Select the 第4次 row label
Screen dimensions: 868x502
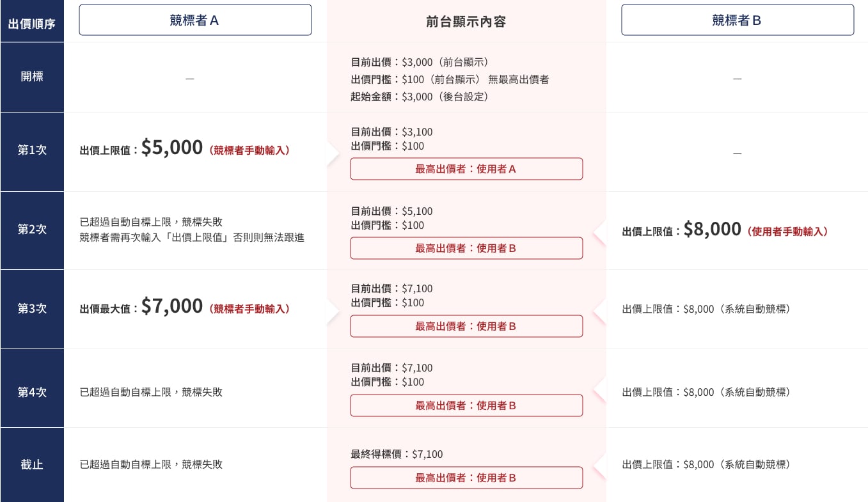[x=32, y=388]
